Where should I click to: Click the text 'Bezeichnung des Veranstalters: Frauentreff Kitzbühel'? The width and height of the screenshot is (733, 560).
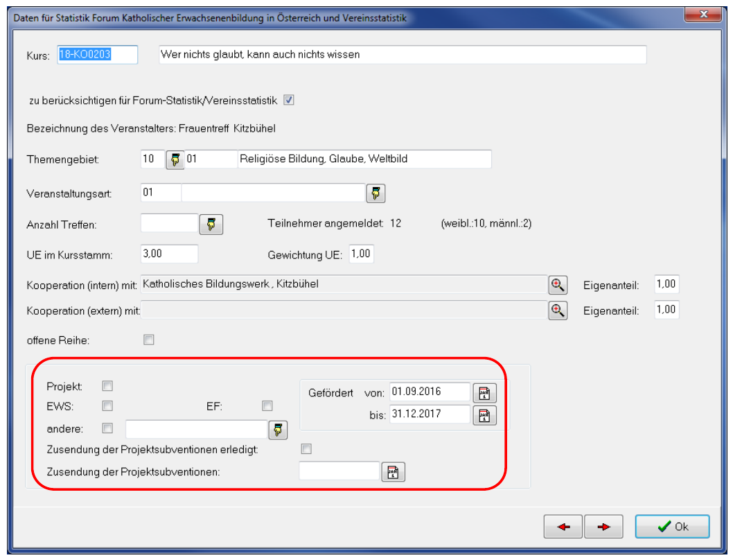tap(151, 129)
